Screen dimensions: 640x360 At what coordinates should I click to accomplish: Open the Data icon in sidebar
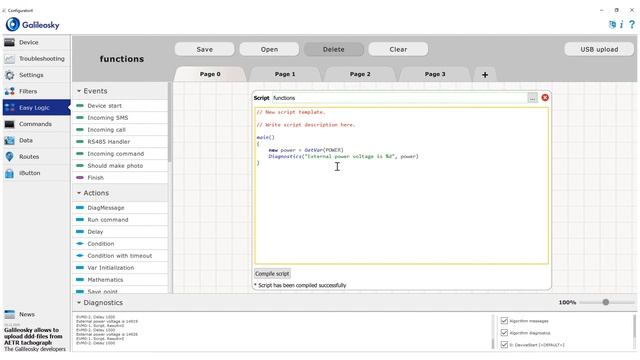(9, 140)
